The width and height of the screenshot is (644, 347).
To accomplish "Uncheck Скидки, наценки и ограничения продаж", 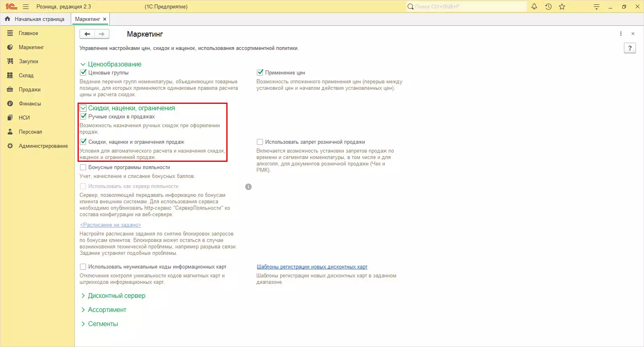I will click(x=83, y=142).
